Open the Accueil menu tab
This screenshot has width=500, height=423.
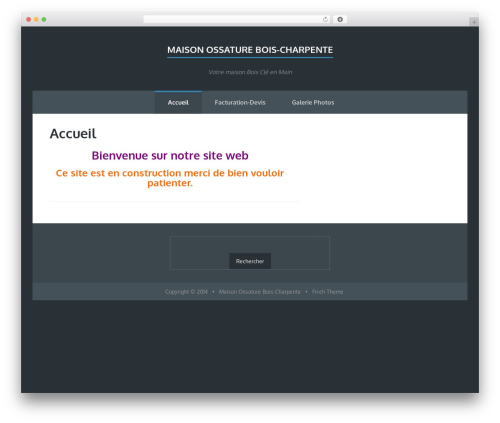click(x=178, y=102)
